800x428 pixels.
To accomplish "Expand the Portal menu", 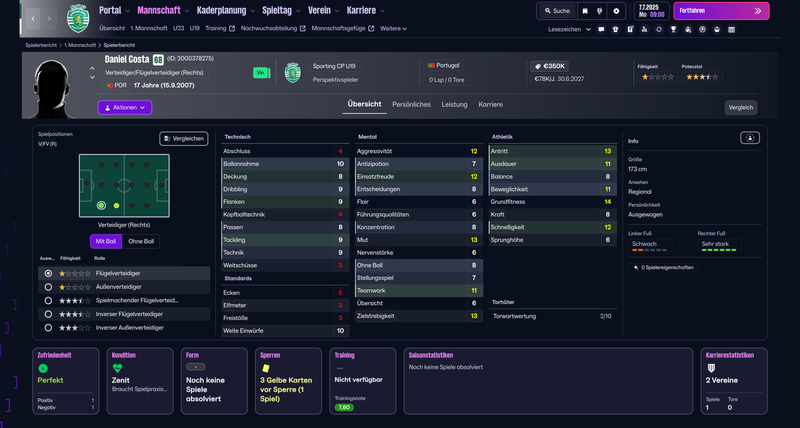I will (x=114, y=10).
